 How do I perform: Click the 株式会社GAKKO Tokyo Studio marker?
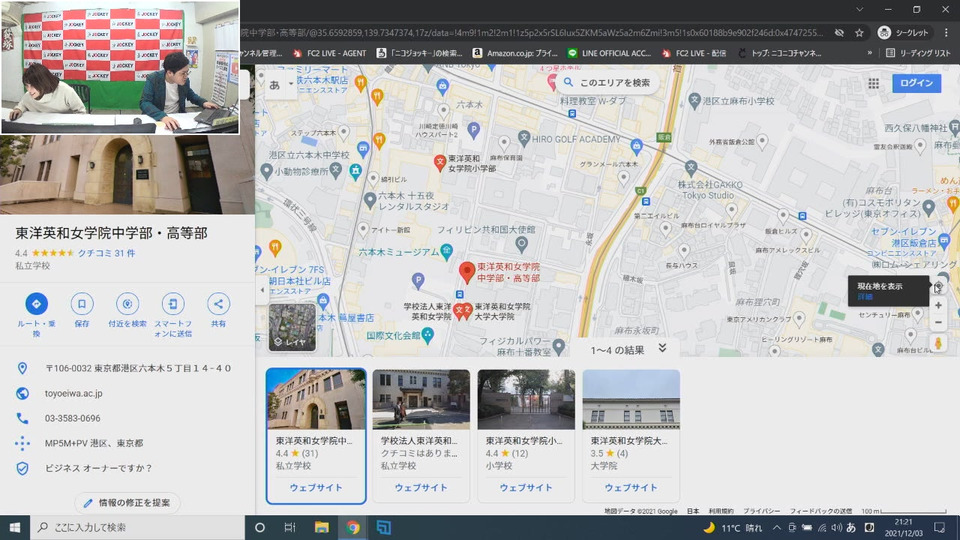point(691,167)
